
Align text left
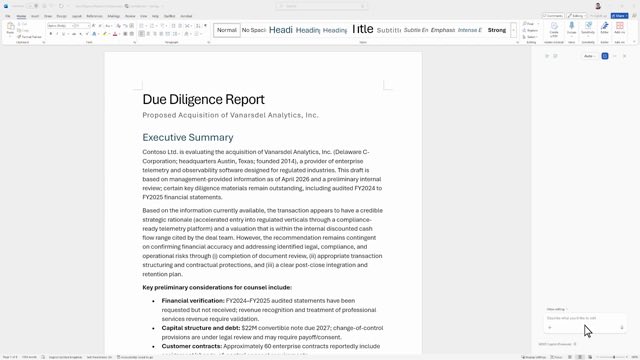pos(141,34)
